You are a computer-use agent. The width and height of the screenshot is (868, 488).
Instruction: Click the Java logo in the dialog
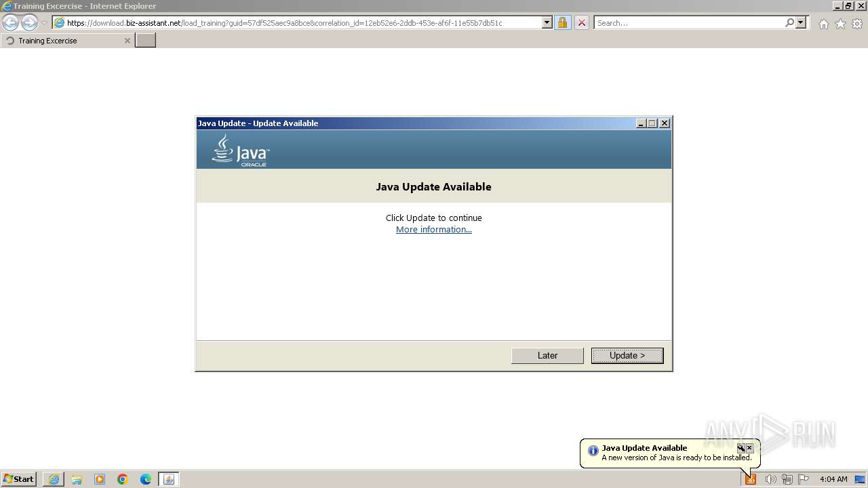click(x=241, y=150)
